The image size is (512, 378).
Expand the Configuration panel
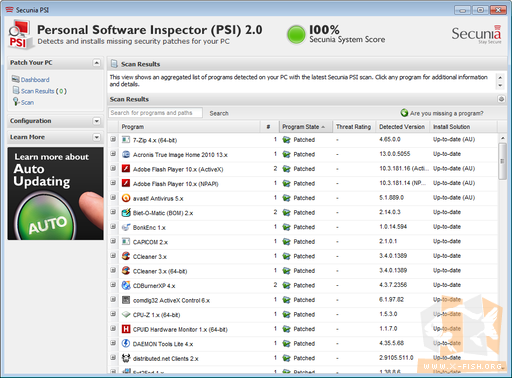tap(96, 121)
